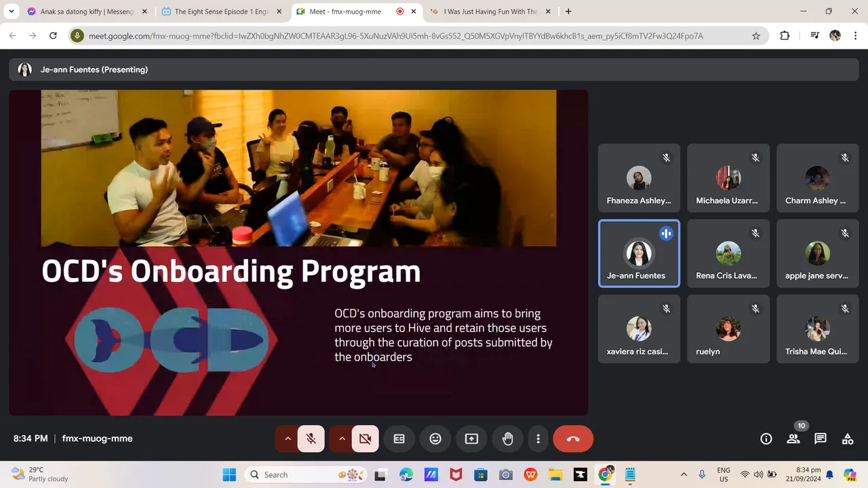The width and height of the screenshot is (868, 488).
Task: Open Chrome extensions menu
Action: click(x=785, y=36)
